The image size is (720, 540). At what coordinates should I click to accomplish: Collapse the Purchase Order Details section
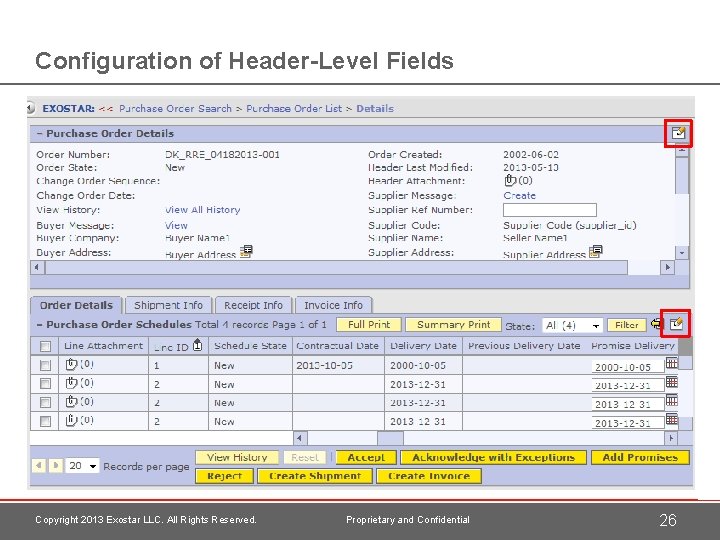39,134
